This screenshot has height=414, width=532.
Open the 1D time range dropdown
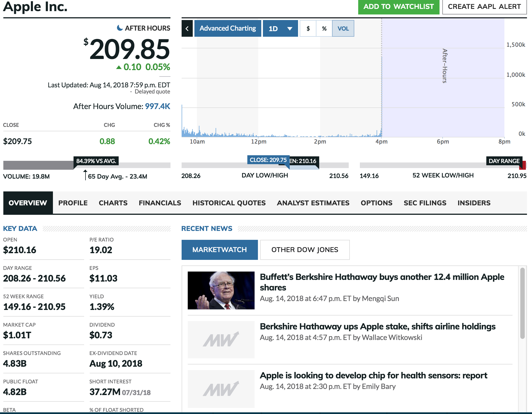point(280,28)
